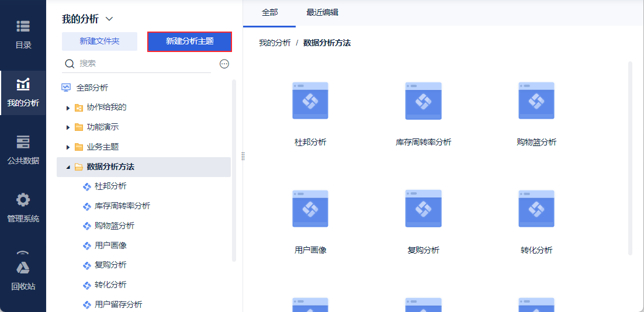Click the left tree panel scrollbar

(x=234, y=171)
